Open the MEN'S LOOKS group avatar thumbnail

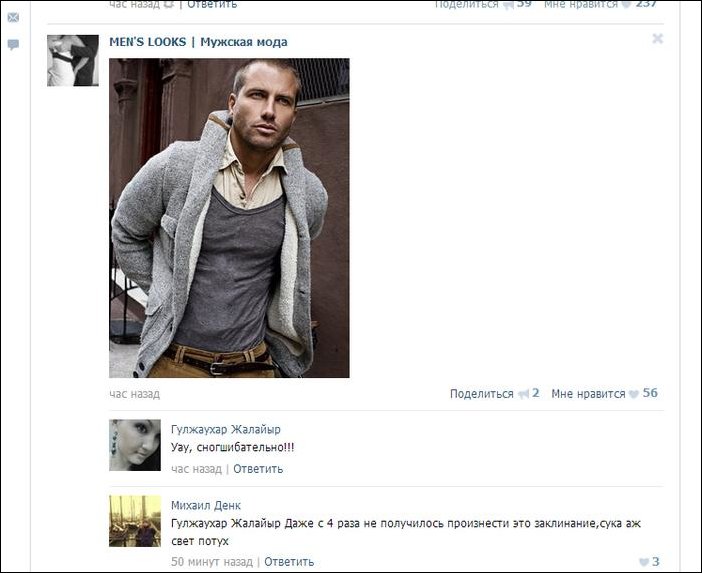(73, 60)
